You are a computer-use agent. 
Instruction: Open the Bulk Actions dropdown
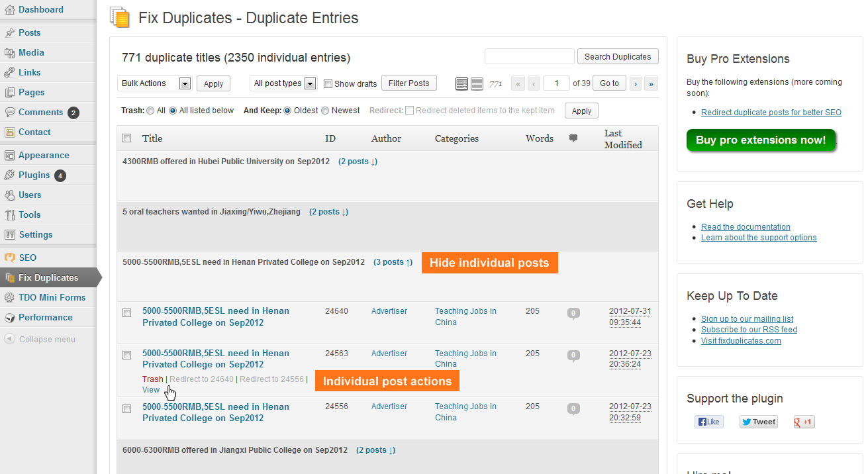pyautogui.click(x=156, y=83)
